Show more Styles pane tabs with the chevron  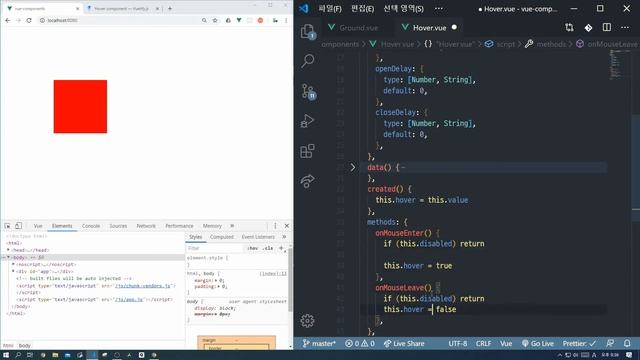coord(284,237)
